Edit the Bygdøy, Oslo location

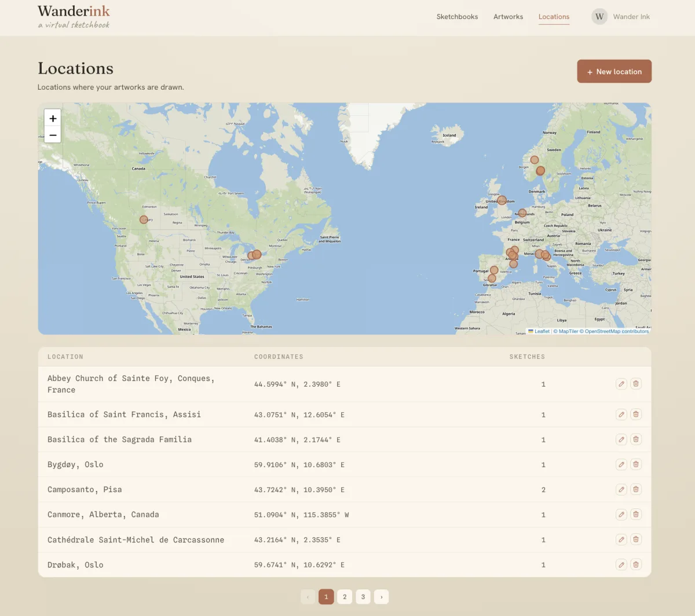(x=621, y=464)
